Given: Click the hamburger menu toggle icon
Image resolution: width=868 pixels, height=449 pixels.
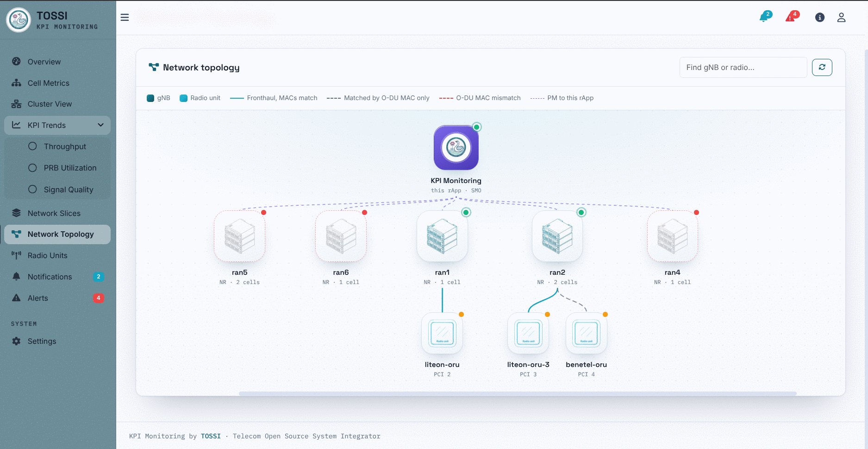Looking at the screenshot, I should coord(125,18).
